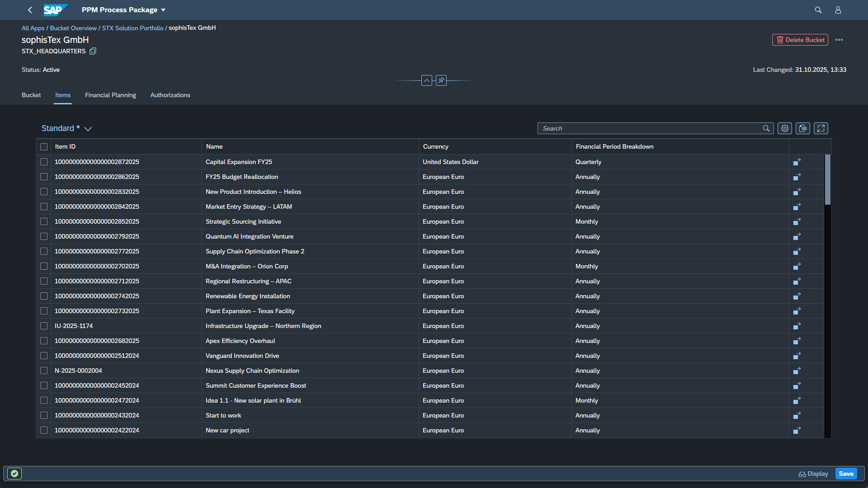The image size is (868, 488).
Task: Go back using the back arrow
Action: coord(30,10)
